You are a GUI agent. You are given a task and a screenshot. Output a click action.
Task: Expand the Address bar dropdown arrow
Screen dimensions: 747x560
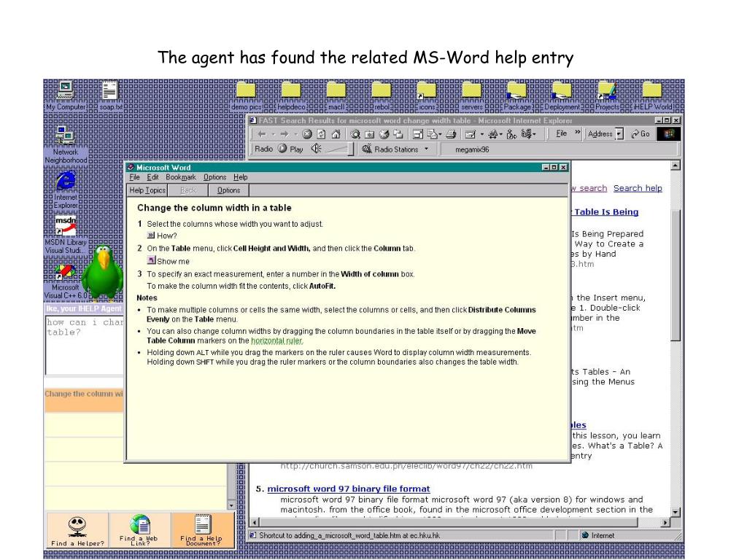(619, 134)
